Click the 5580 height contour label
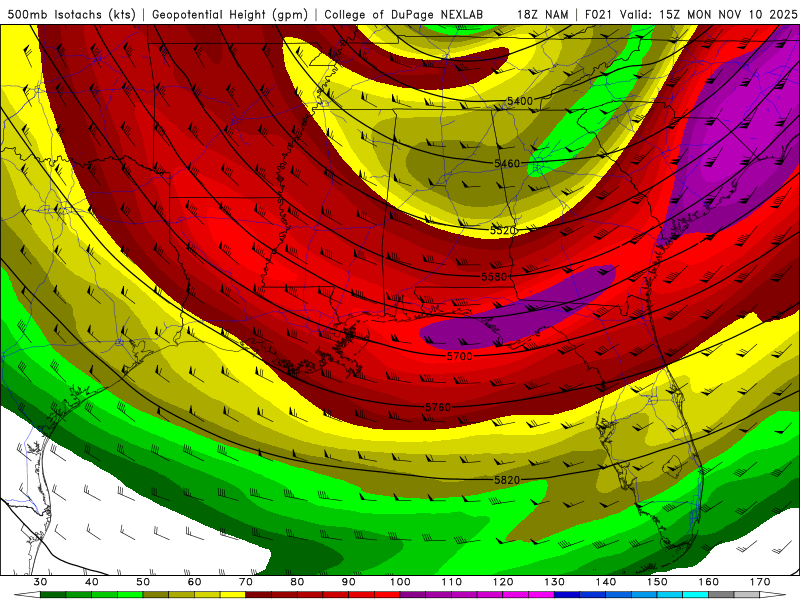 494,277
